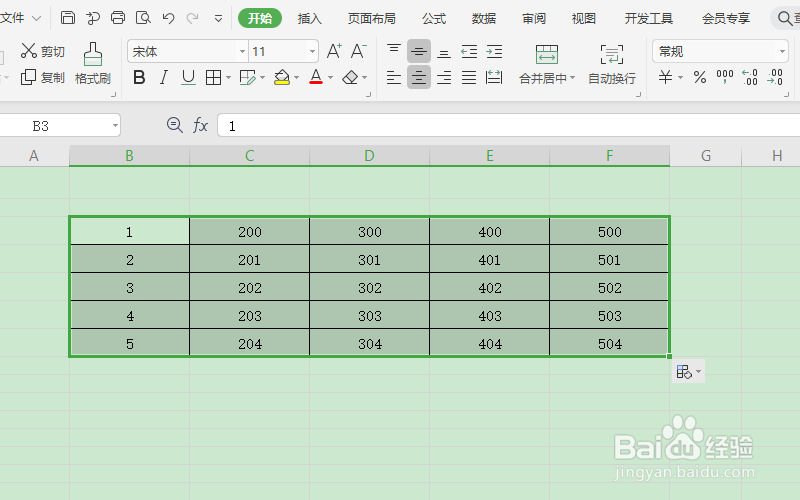The width and height of the screenshot is (800, 500).
Task: Click the zoom magnifier beside fx
Action: click(174, 125)
